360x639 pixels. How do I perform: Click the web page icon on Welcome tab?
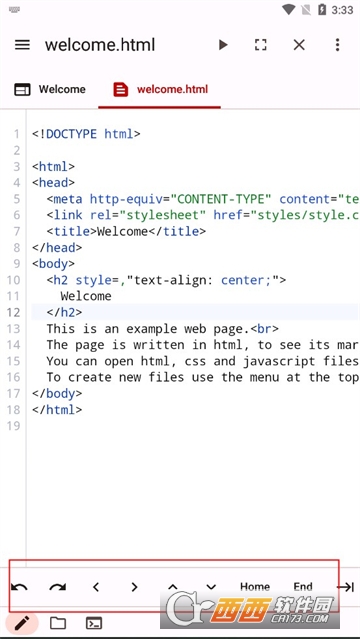(x=22, y=89)
